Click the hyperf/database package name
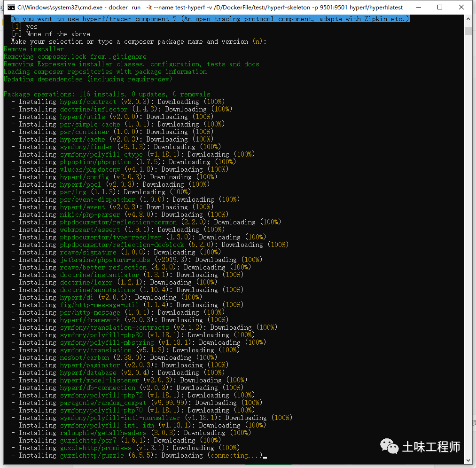 click(x=88, y=373)
